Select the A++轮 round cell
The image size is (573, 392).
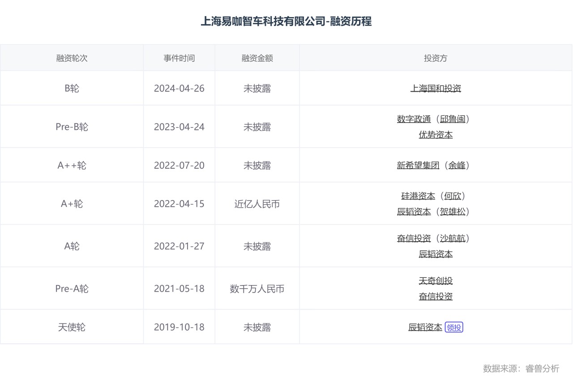click(72, 165)
